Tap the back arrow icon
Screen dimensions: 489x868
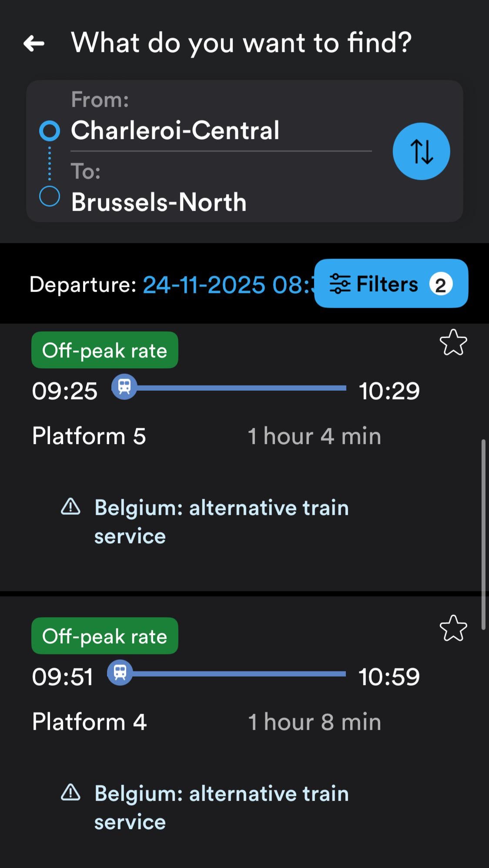click(34, 43)
